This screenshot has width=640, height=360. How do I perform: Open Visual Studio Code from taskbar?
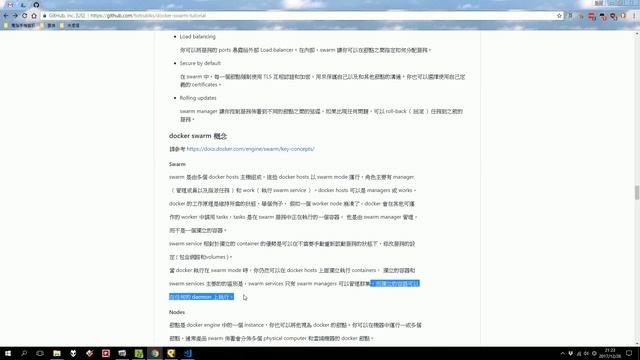[x=188, y=353]
